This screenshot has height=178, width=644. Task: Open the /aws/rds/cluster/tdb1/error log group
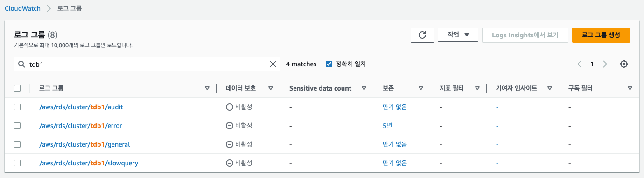click(81, 126)
